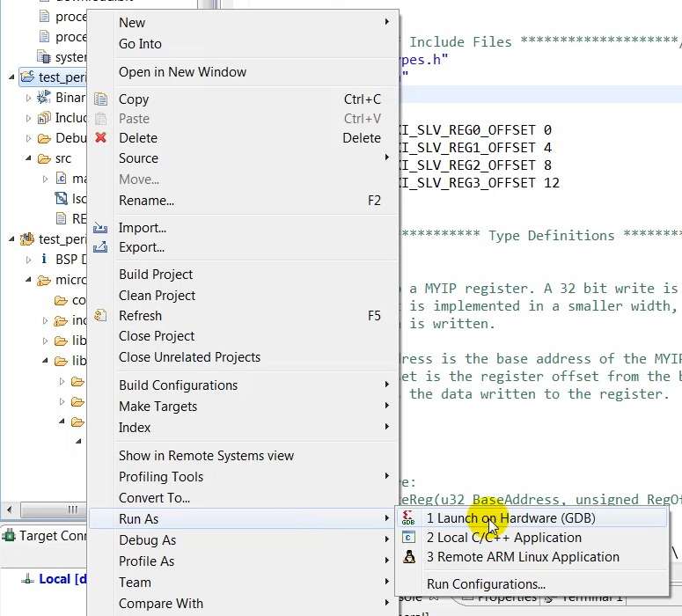Click the Refresh icon in menu

click(x=101, y=316)
